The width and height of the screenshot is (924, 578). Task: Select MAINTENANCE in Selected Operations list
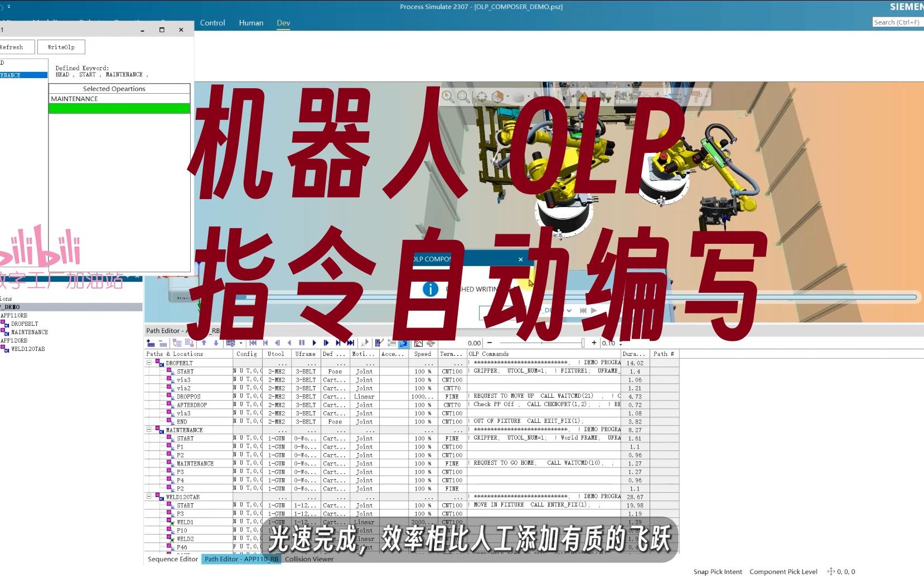click(x=119, y=99)
